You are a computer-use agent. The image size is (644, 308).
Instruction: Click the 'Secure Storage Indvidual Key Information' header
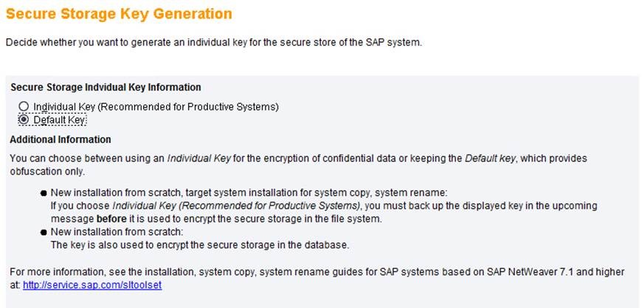coord(105,88)
